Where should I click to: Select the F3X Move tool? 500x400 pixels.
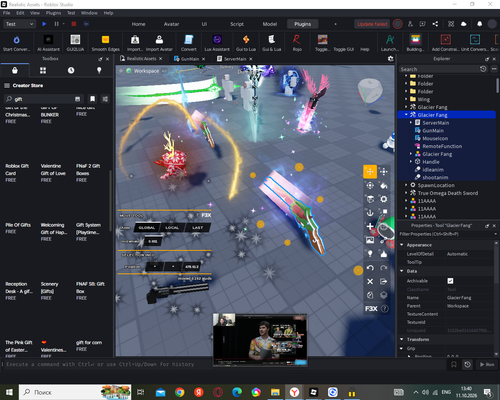(370, 172)
